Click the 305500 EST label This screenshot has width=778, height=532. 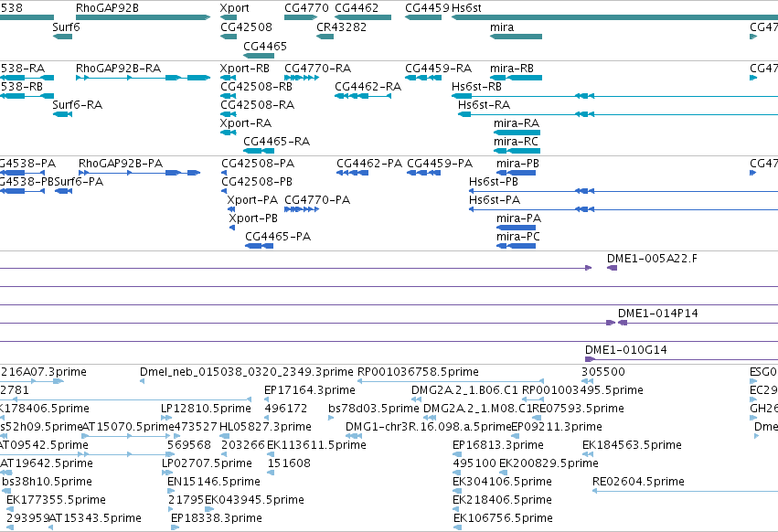pos(602,372)
